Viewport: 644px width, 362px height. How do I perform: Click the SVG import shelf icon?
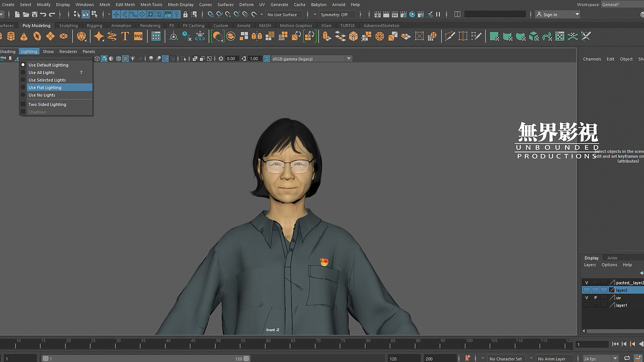(x=138, y=36)
